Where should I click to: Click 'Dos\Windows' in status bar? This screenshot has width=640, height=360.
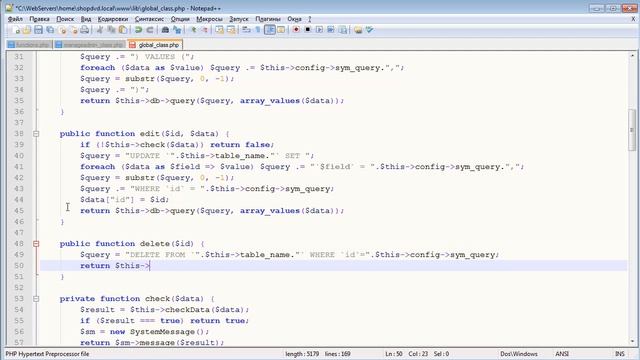coord(519,354)
